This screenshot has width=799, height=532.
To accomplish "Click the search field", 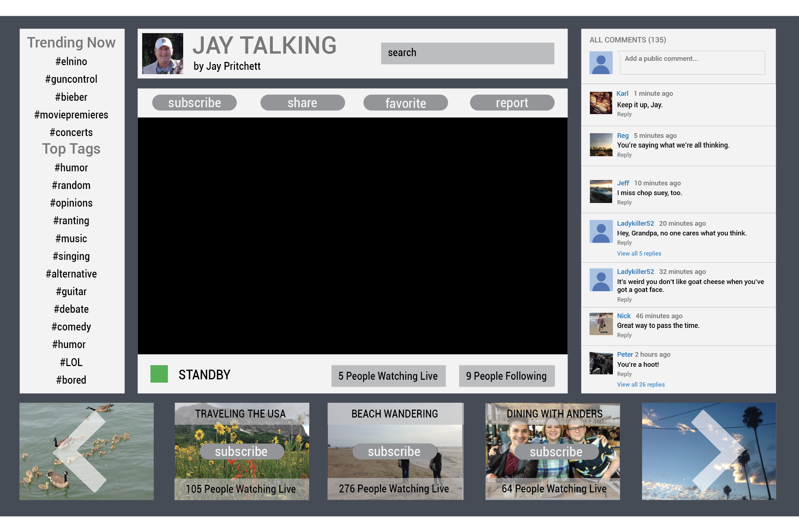I will tap(467, 53).
